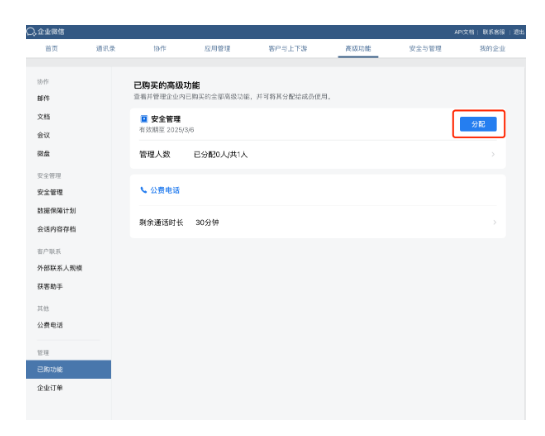Click the 联系客服 link

[x=494, y=32]
